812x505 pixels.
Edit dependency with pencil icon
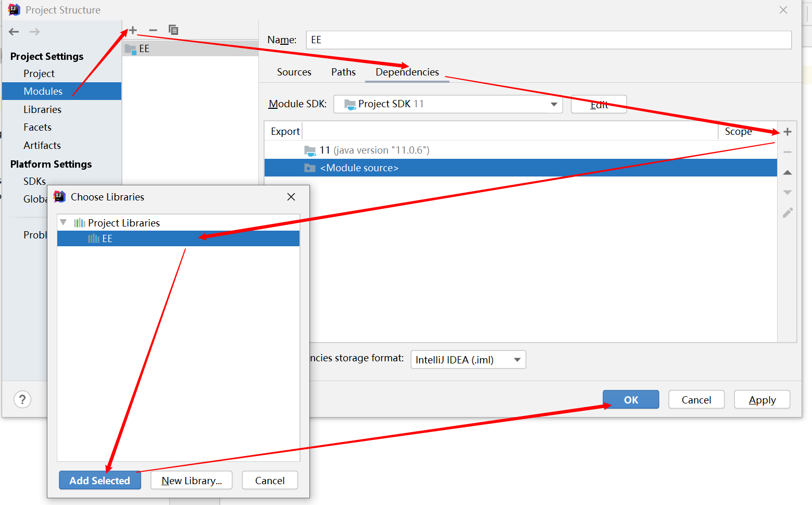pyautogui.click(x=788, y=212)
